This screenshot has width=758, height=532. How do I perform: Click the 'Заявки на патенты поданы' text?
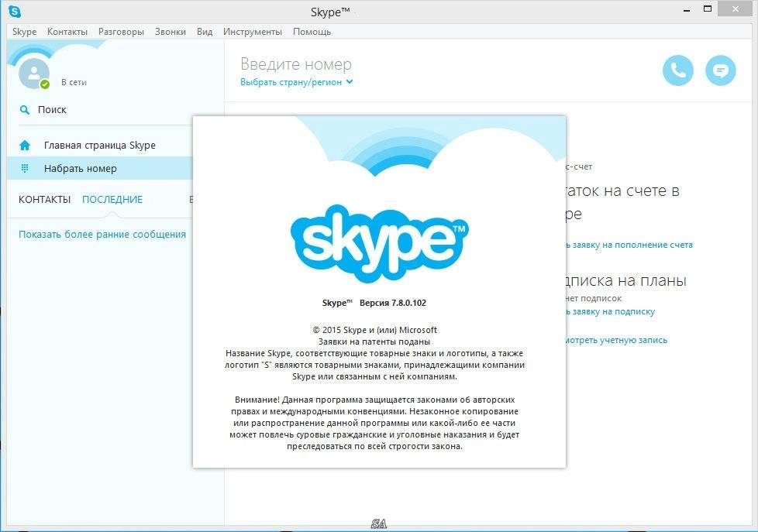(x=374, y=342)
